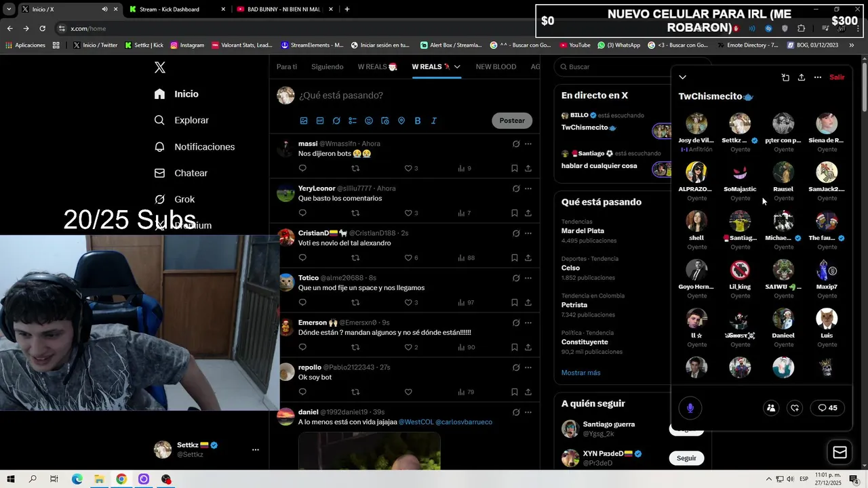
Task: Open Grok from the sidebar
Action: 174,199
